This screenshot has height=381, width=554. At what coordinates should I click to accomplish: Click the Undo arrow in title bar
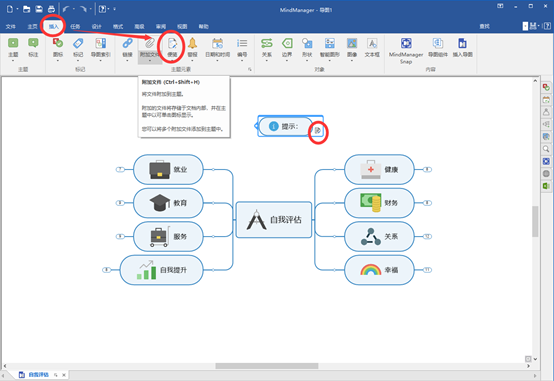click(x=66, y=9)
